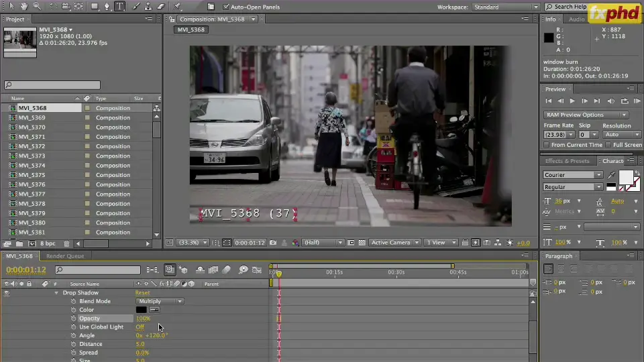Toggle loop option in Preview panel

click(625, 101)
